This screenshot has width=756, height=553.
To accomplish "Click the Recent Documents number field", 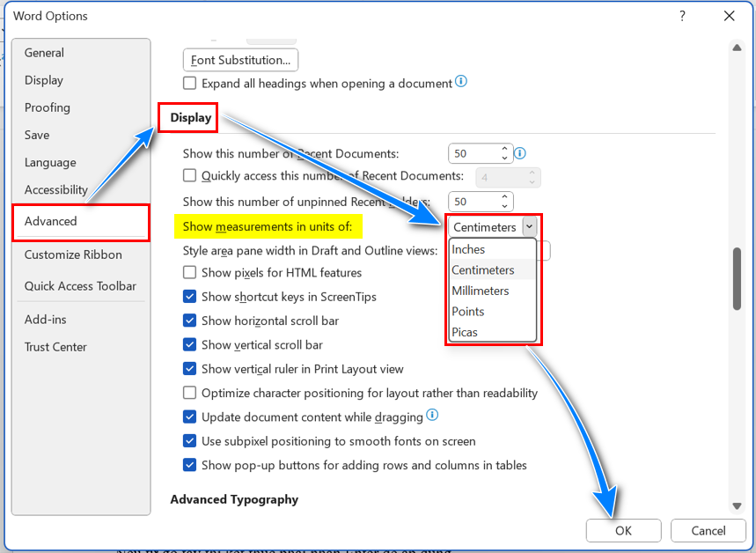I will pos(474,153).
